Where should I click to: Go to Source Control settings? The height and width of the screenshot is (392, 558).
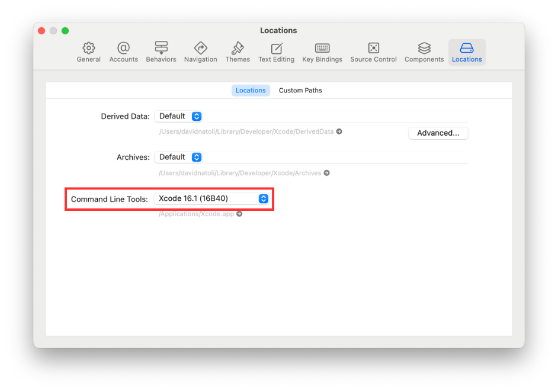point(373,52)
